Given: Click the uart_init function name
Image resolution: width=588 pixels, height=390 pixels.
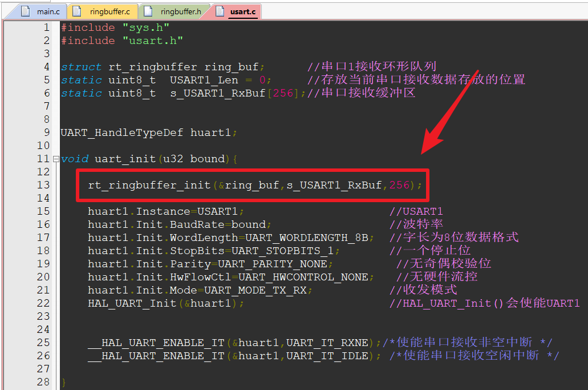Looking at the screenshot, I should click(125, 159).
